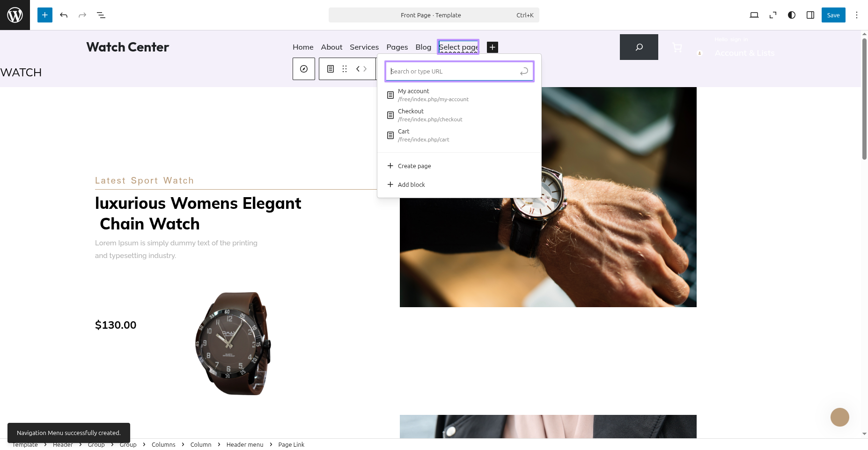Click the WordPress logo icon
Screen dimensions: 868x450
[15, 15]
